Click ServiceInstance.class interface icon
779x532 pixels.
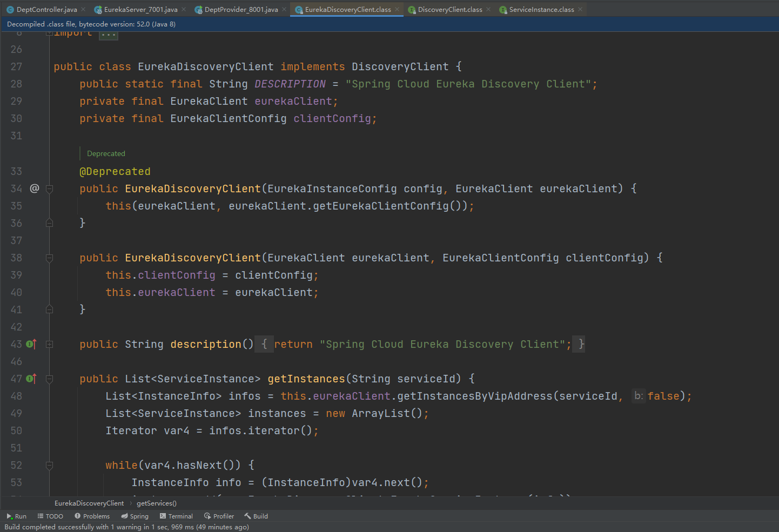tap(503, 10)
